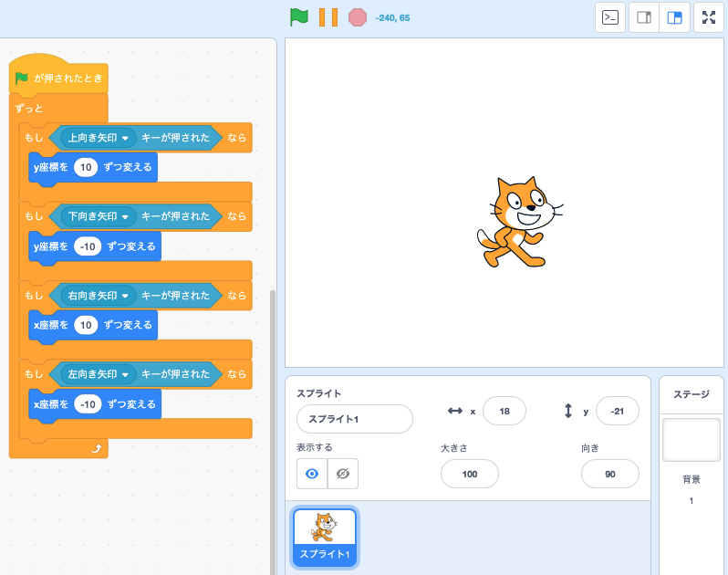The height and width of the screenshot is (575, 728).
Task: Click the coordinates readout -240, 65
Action: tap(392, 18)
